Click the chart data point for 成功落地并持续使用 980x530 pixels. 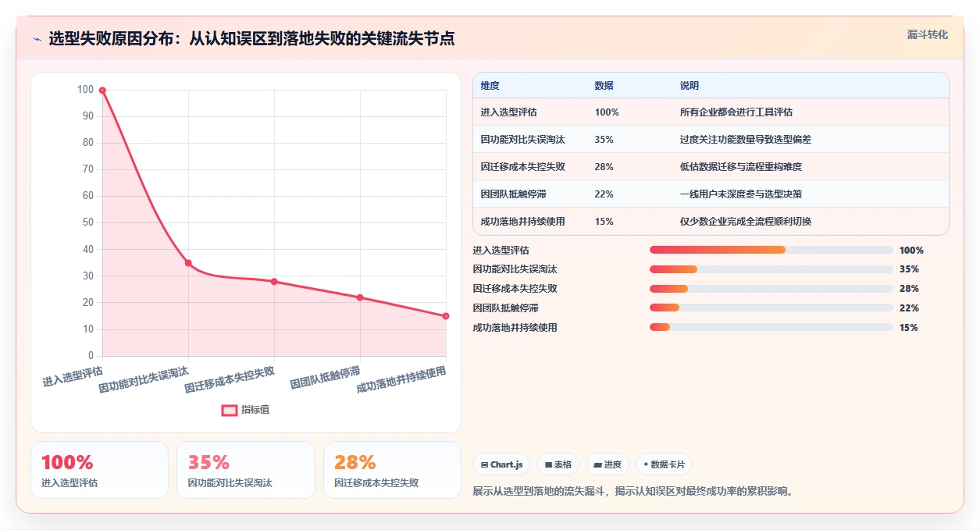(446, 316)
